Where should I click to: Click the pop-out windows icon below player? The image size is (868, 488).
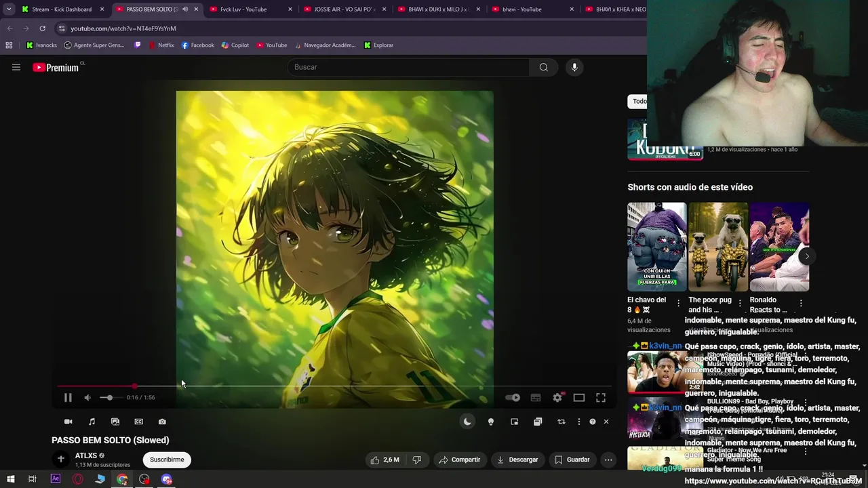(538, 422)
